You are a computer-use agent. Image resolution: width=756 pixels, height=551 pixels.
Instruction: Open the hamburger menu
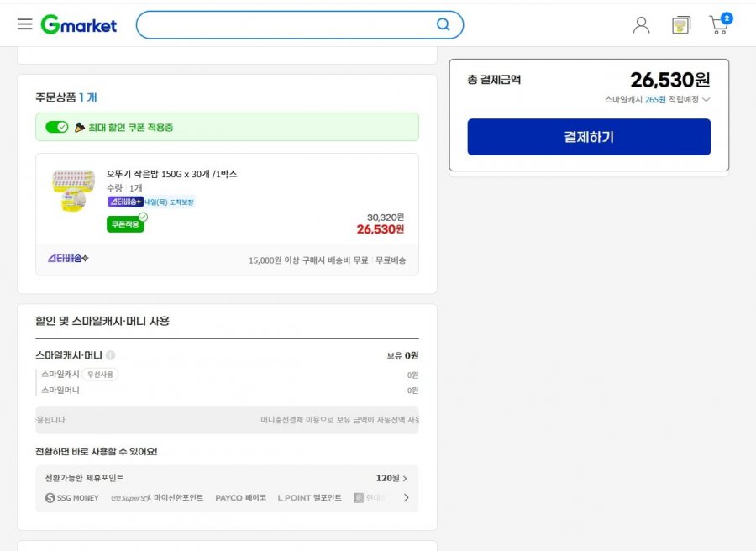pos(25,24)
